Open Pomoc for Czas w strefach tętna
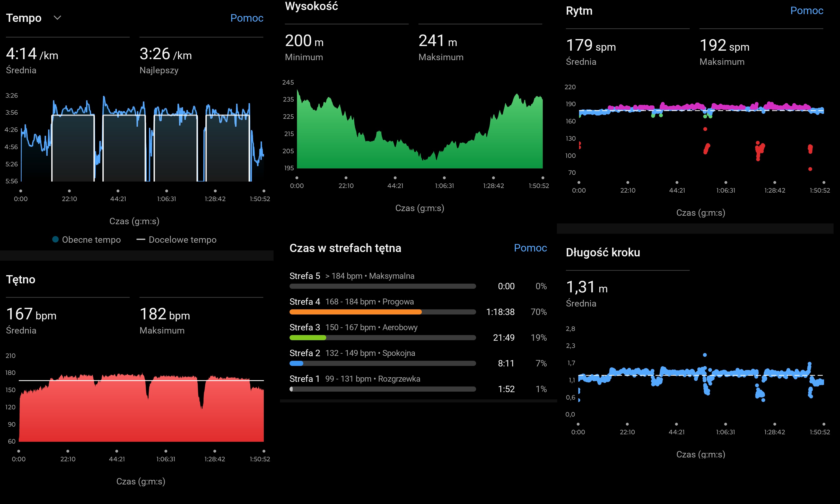Viewport: 840px width, 504px height. pos(530,248)
